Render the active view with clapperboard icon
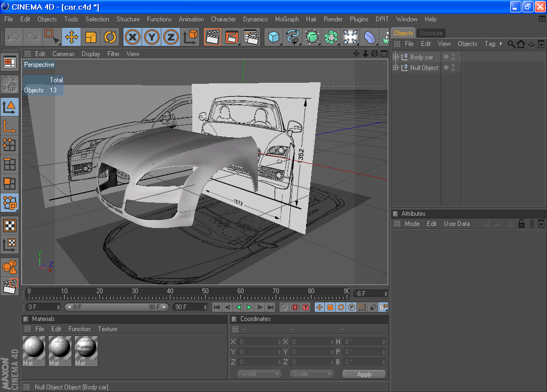The width and height of the screenshot is (547, 392). click(213, 37)
